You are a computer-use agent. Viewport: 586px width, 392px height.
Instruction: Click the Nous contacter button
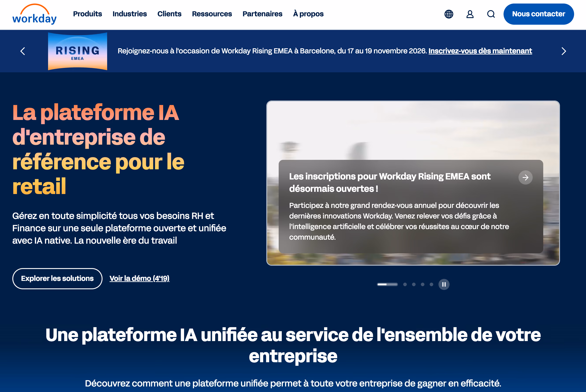coord(539,14)
